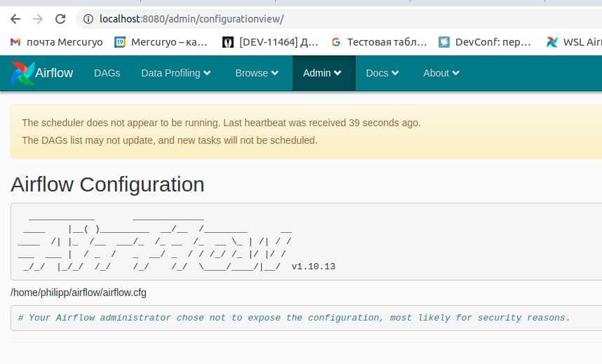Click the 'Airflow Configuration' heading

tap(107, 184)
